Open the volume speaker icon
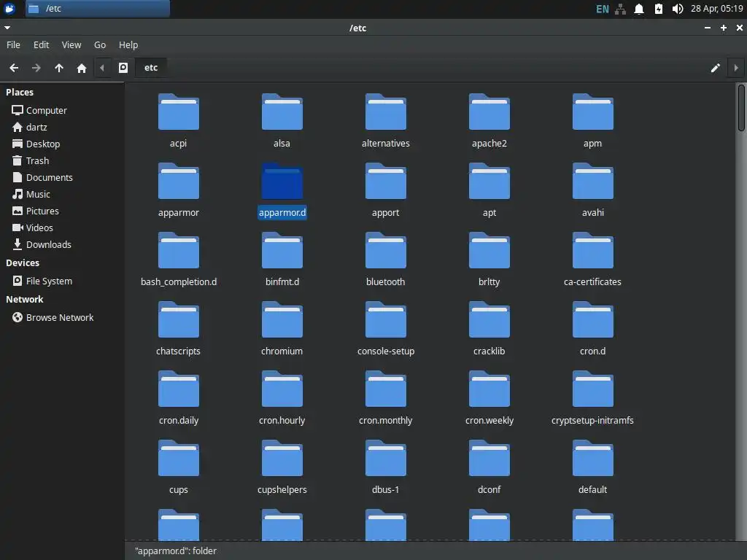Viewport: 747px width, 560px height. (x=677, y=9)
